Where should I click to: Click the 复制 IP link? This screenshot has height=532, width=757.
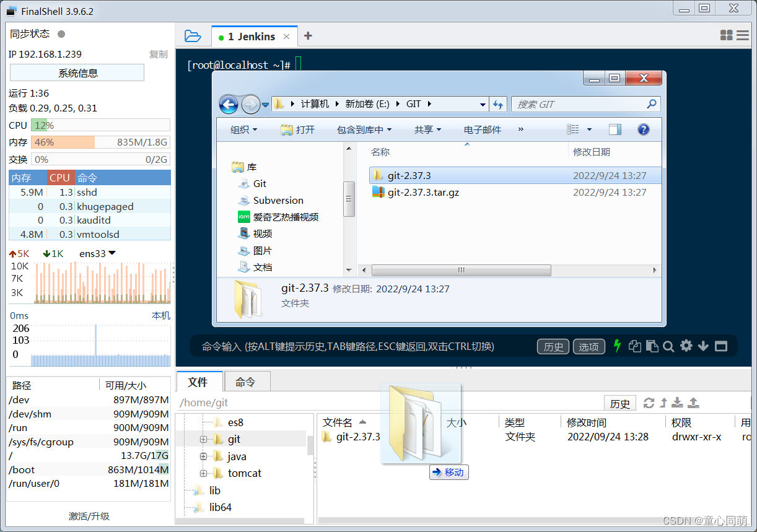point(159,54)
